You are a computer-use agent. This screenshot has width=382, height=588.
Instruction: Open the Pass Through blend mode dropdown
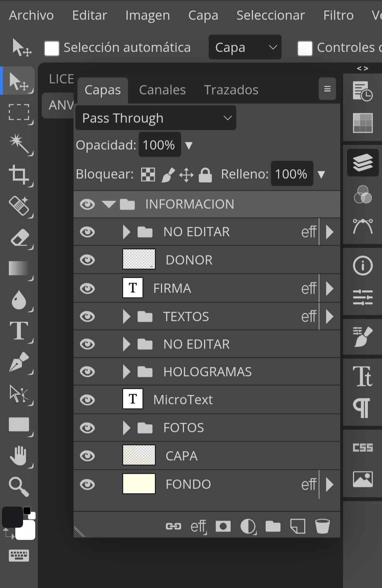(x=156, y=118)
